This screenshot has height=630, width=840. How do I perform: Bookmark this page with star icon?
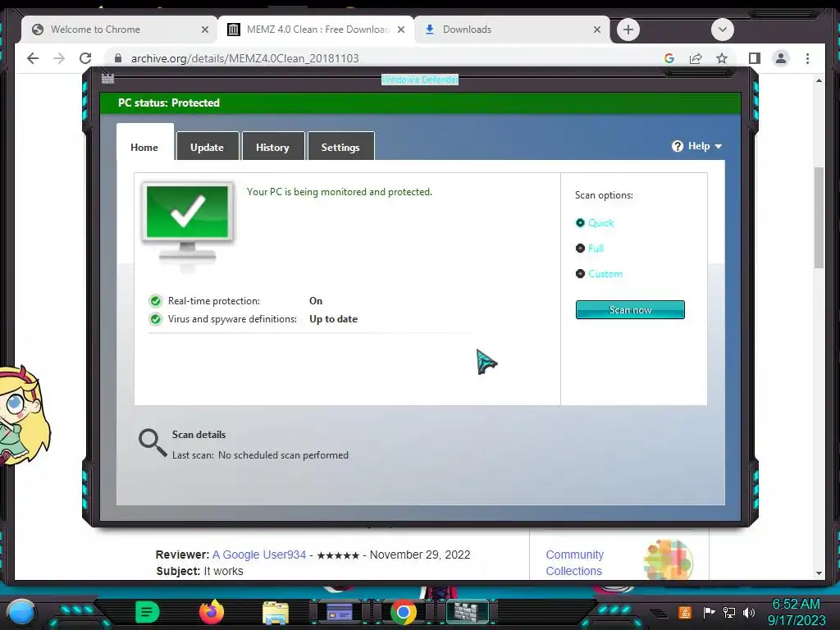coord(722,58)
